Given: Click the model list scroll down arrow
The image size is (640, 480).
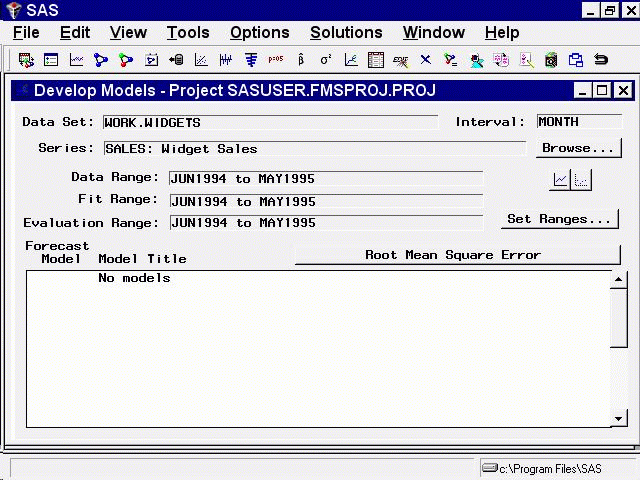Looking at the screenshot, I should tap(619, 419).
